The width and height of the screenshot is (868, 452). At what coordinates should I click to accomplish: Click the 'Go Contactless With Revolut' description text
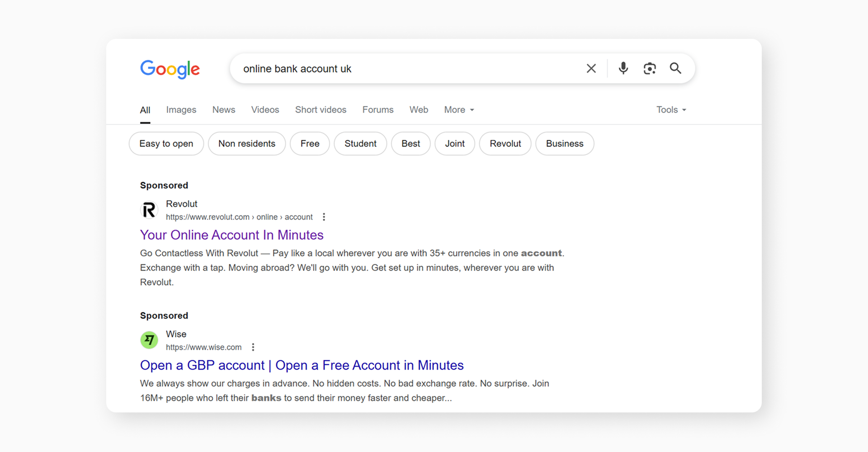(x=352, y=268)
